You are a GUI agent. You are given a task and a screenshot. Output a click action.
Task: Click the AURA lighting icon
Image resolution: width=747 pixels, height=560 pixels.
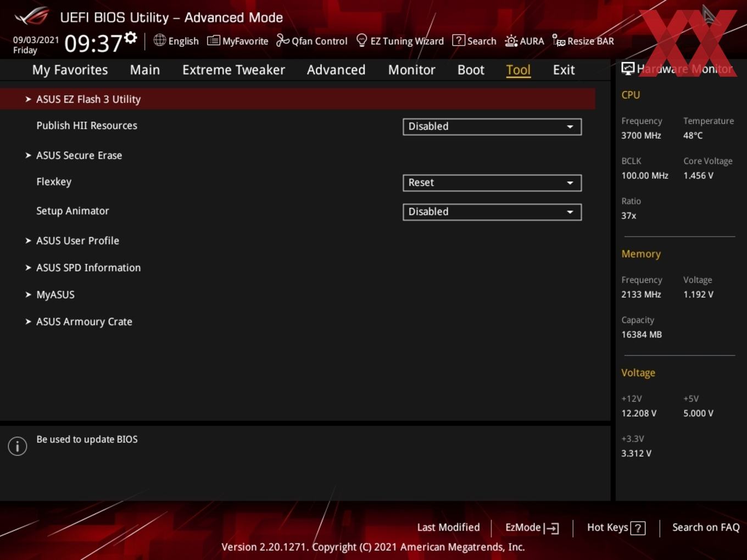tap(511, 41)
